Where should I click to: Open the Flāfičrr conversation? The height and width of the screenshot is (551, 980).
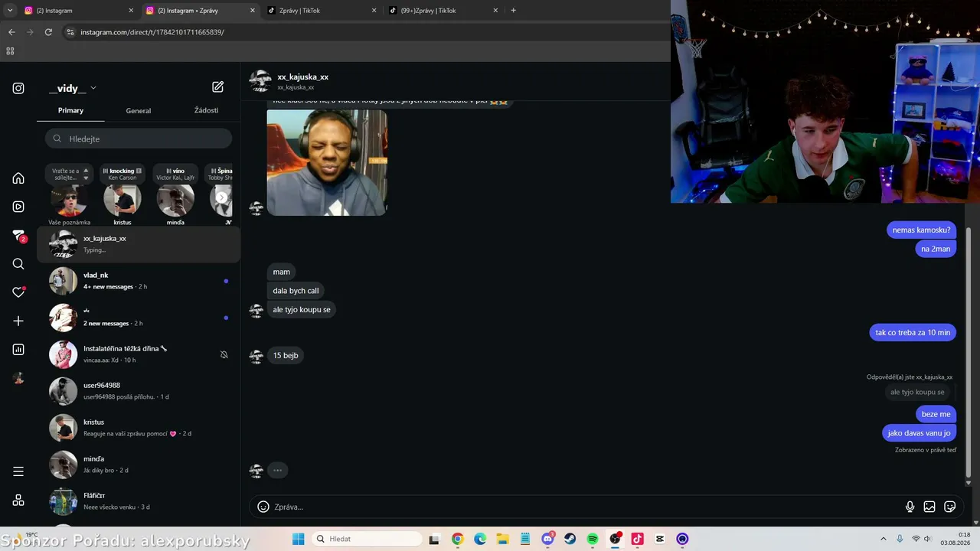click(139, 501)
